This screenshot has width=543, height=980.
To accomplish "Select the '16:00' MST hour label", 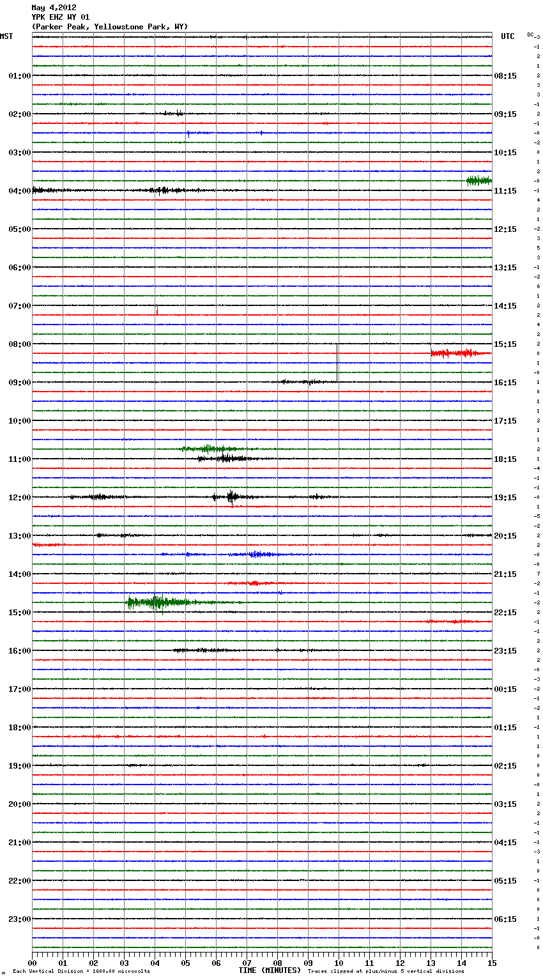I will (20, 651).
